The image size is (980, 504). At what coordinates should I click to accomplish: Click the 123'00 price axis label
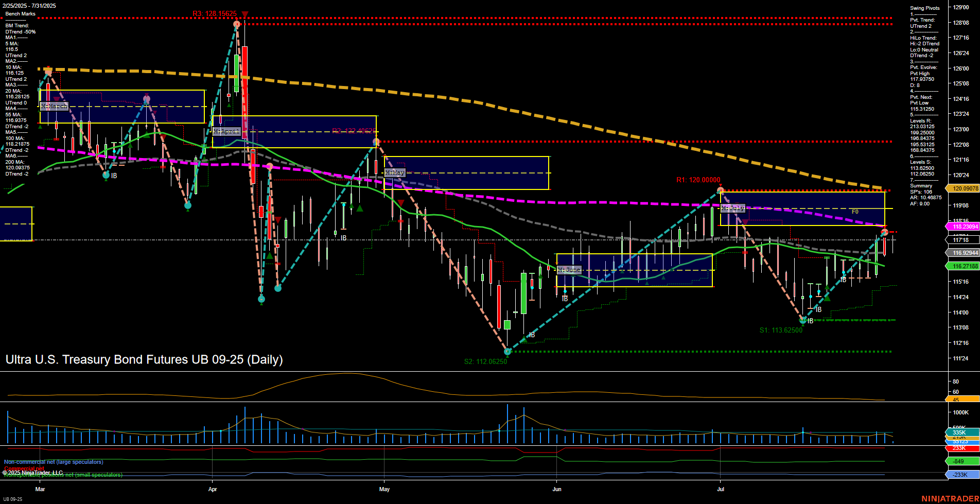(x=961, y=129)
